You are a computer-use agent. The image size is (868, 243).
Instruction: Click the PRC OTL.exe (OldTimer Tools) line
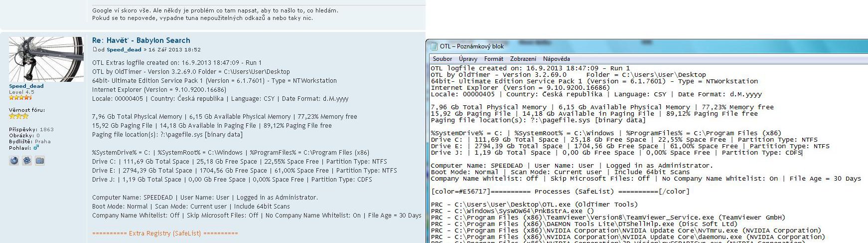tap(534, 205)
